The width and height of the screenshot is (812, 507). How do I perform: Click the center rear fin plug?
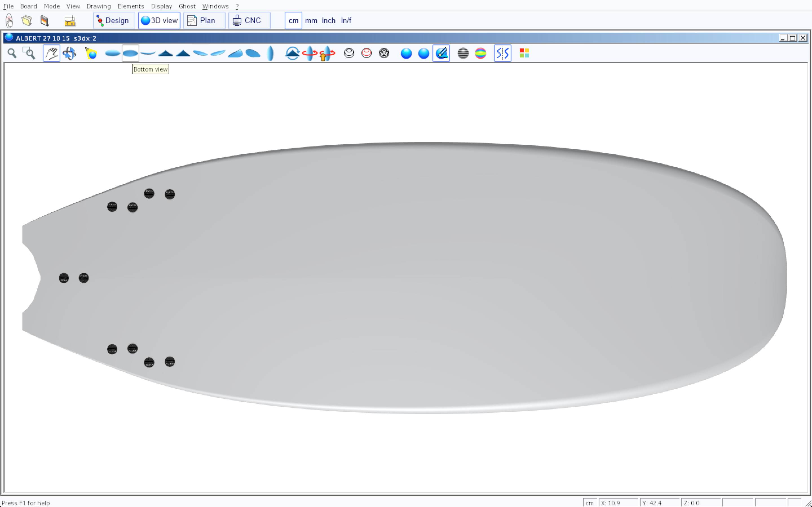(64, 278)
